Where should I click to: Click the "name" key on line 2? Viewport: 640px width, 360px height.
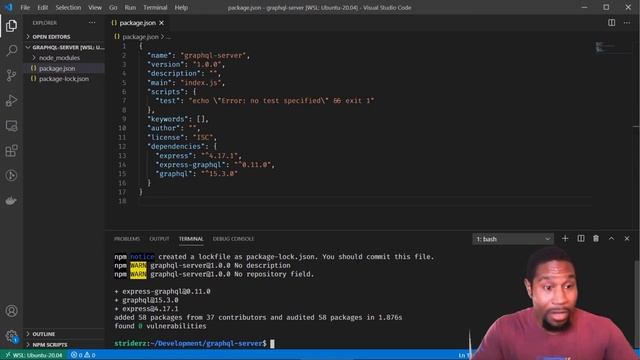point(160,55)
